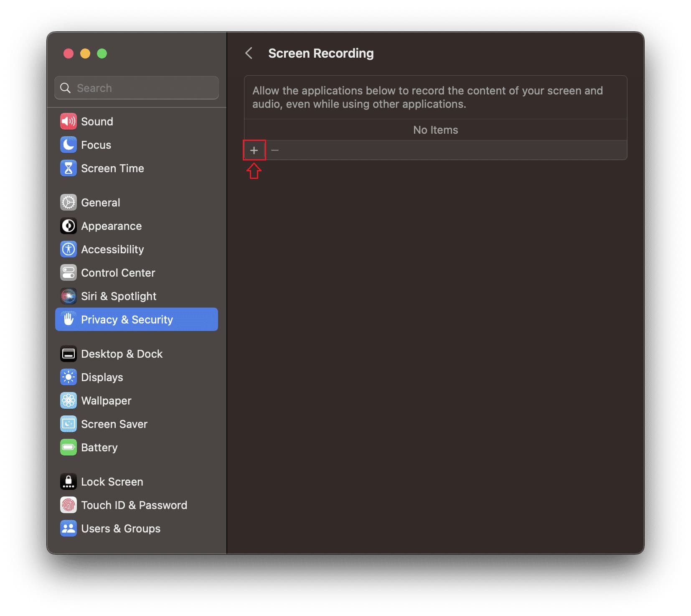Screen dimensions: 691x616
Task: Click the magnifying glass search icon
Action: point(65,88)
